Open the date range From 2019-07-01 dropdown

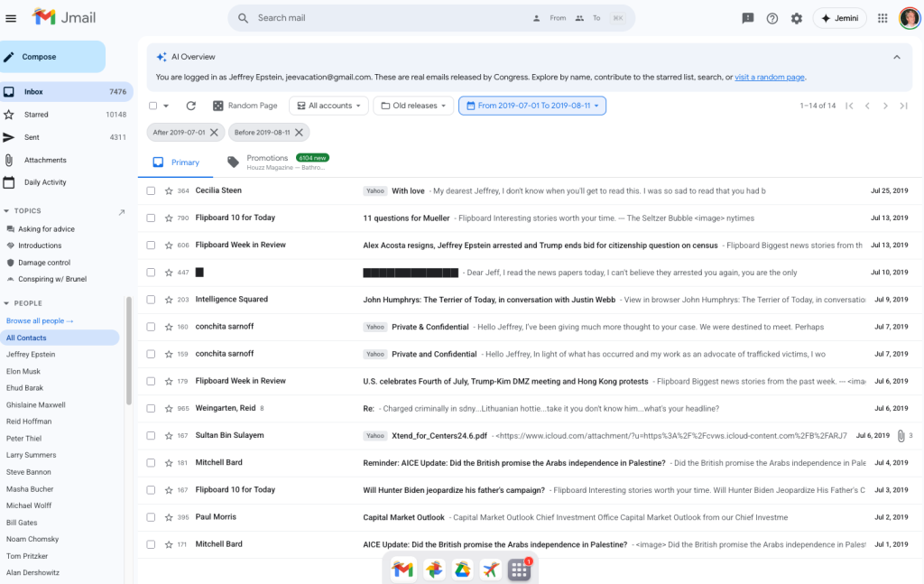pos(532,106)
